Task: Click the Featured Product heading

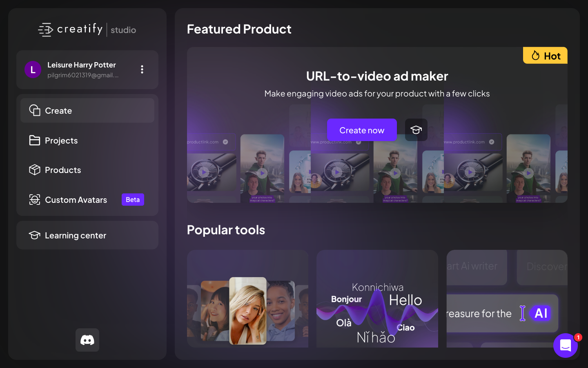Action: 239,29
